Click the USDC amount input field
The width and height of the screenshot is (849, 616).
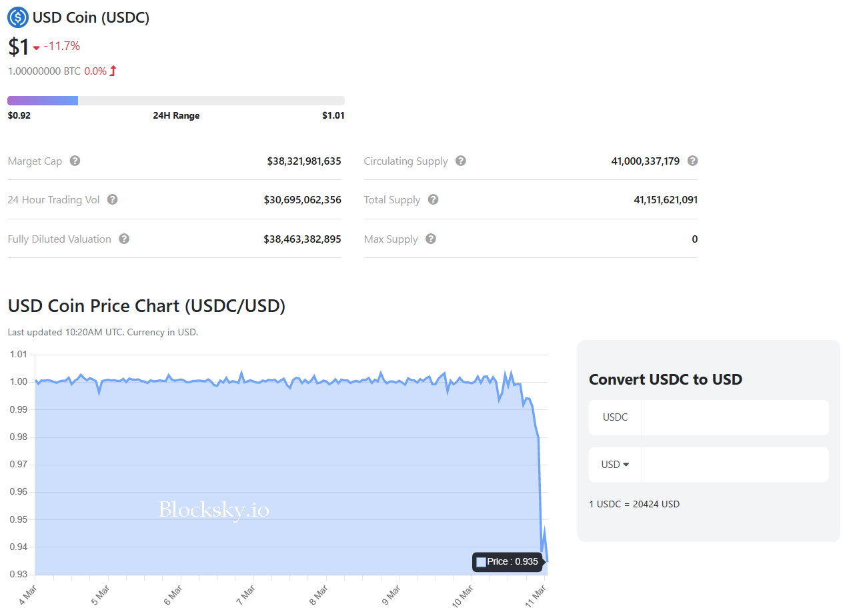pos(735,417)
